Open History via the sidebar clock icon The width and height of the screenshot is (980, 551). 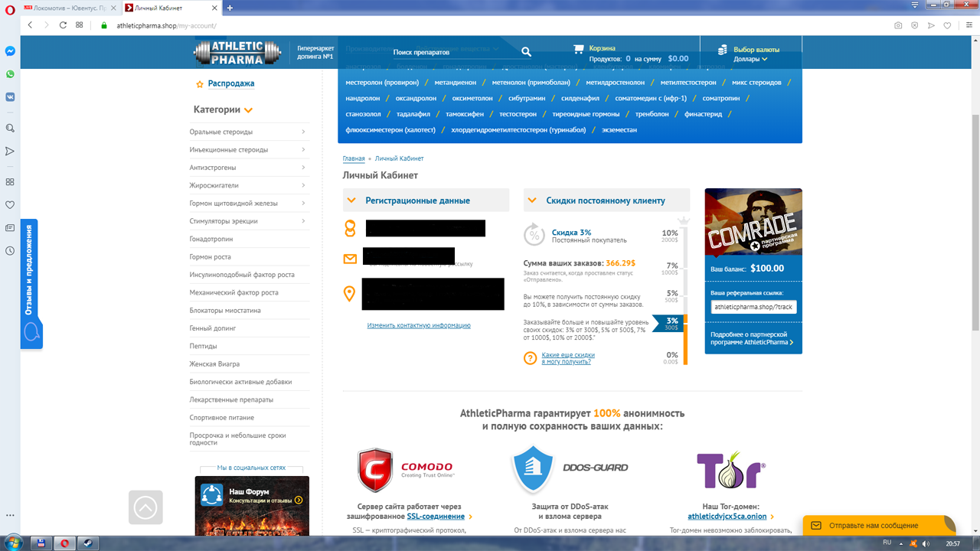click(x=10, y=251)
